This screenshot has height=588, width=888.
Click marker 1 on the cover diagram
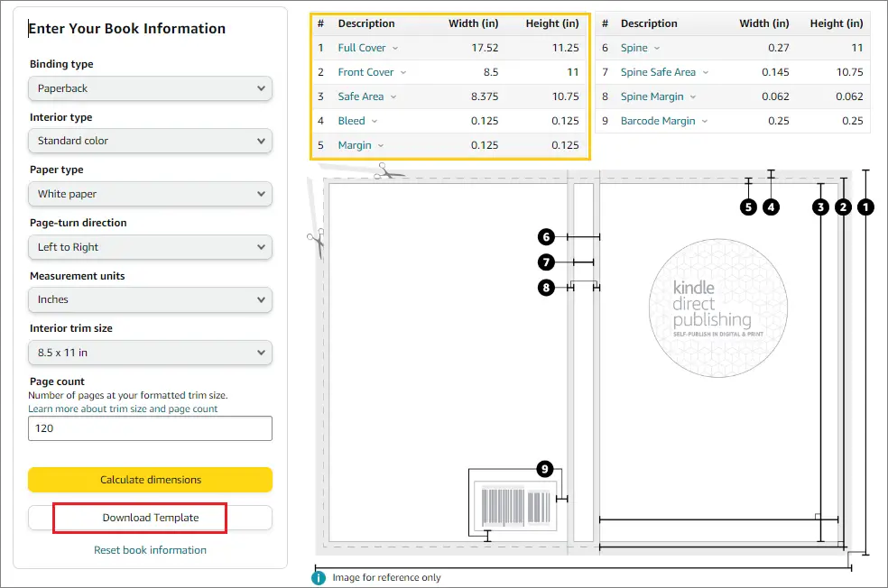coord(865,207)
